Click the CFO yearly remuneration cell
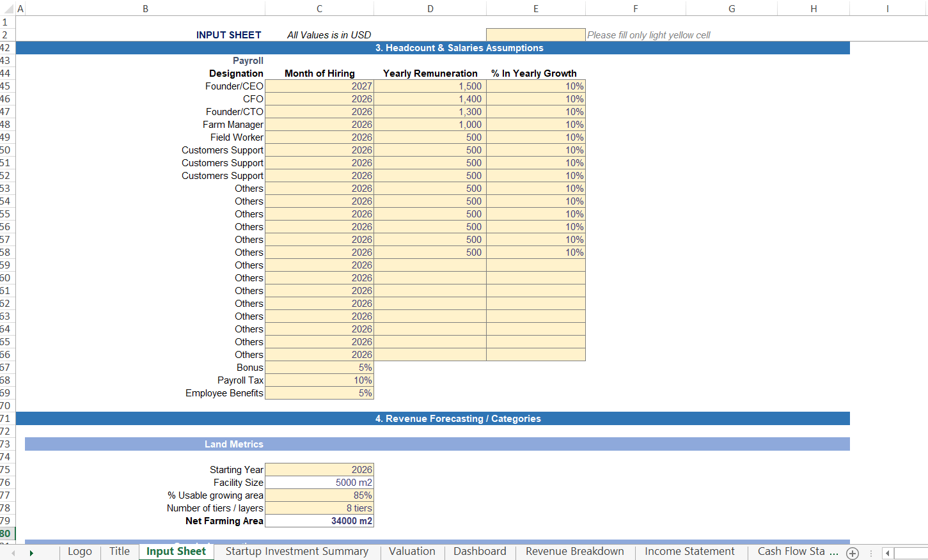The width and height of the screenshot is (928, 560). pos(430,99)
